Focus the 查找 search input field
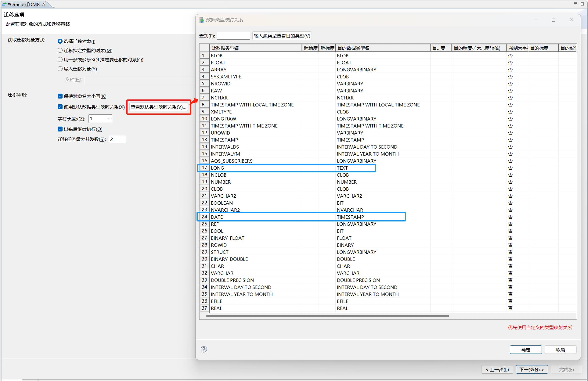 click(233, 36)
